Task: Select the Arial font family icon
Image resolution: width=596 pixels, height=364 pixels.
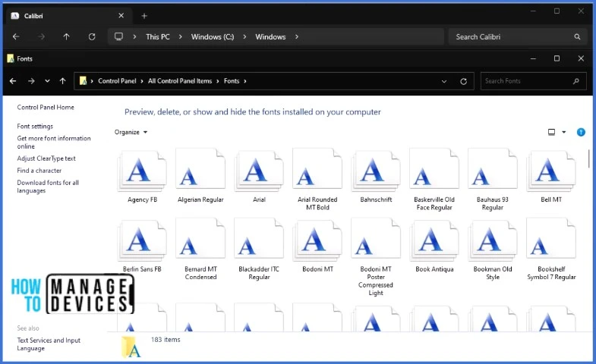Action: (259, 171)
